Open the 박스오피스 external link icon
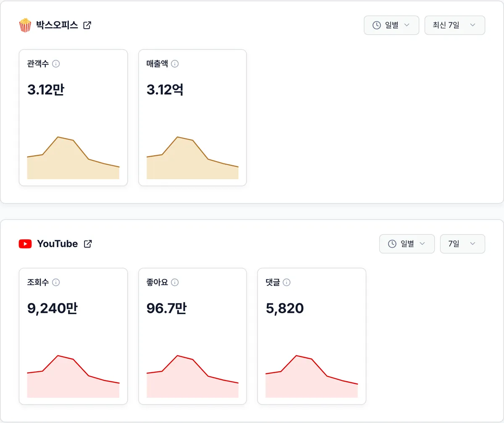Viewport: 504px width, 423px height. [87, 25]
